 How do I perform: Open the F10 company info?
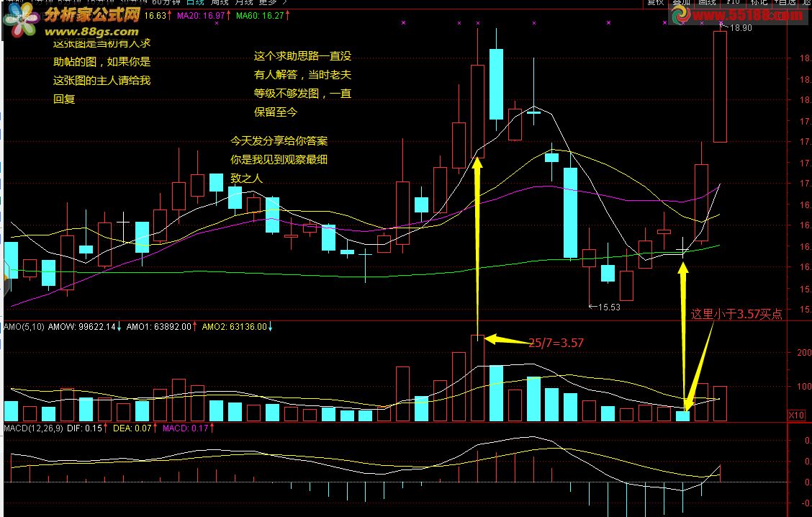pyautogui.click(x=733, y=2)
